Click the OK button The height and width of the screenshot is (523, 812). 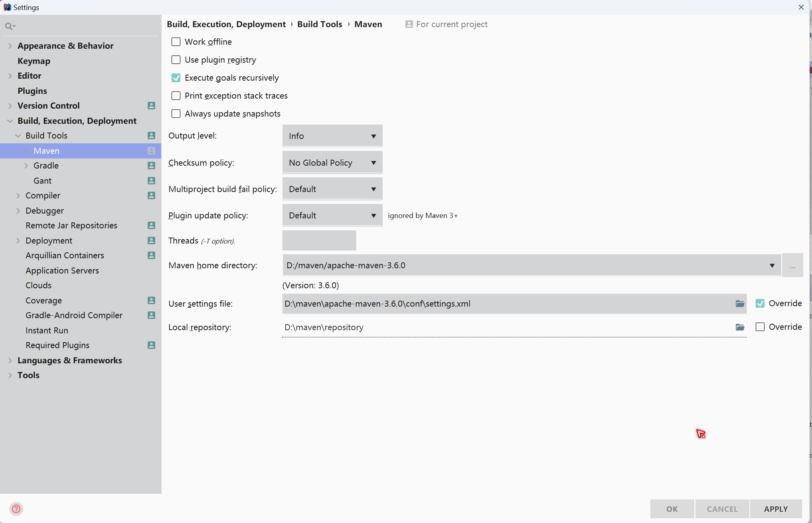pos(672,509)
